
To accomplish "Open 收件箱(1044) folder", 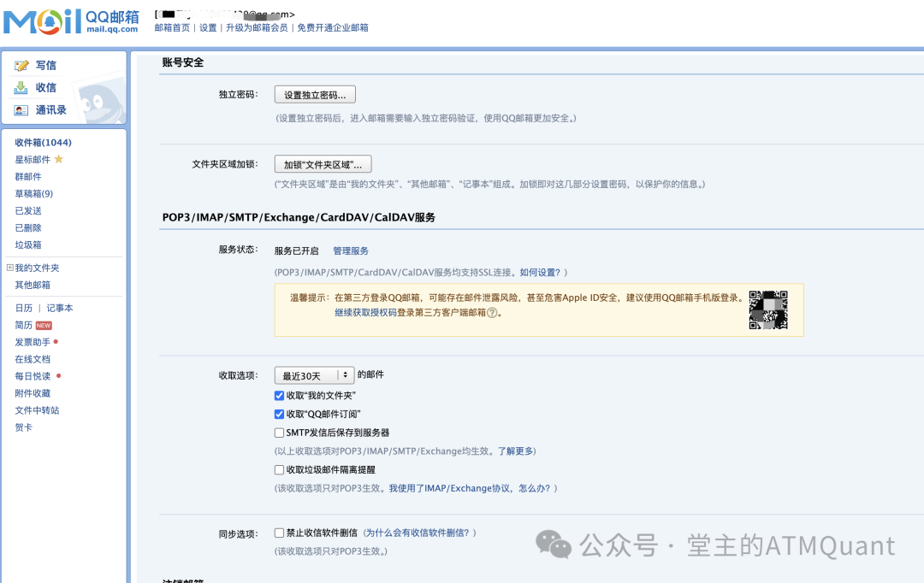I will pyautogui.click(x=43, y=143).
